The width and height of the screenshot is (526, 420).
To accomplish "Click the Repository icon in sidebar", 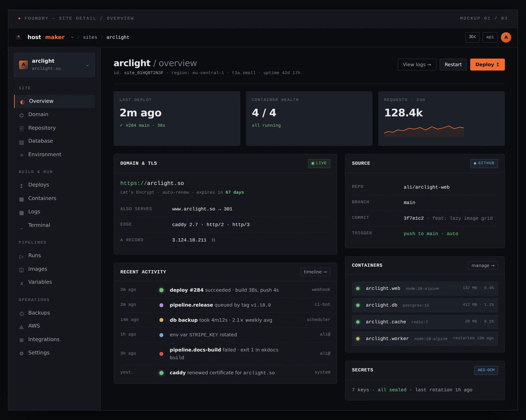I will tap(22, 129).
